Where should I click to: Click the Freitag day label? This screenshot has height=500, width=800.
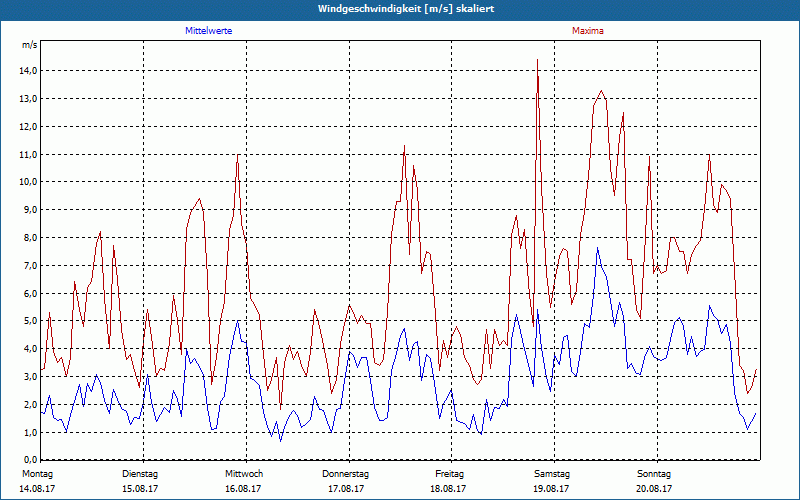point(449,474)
